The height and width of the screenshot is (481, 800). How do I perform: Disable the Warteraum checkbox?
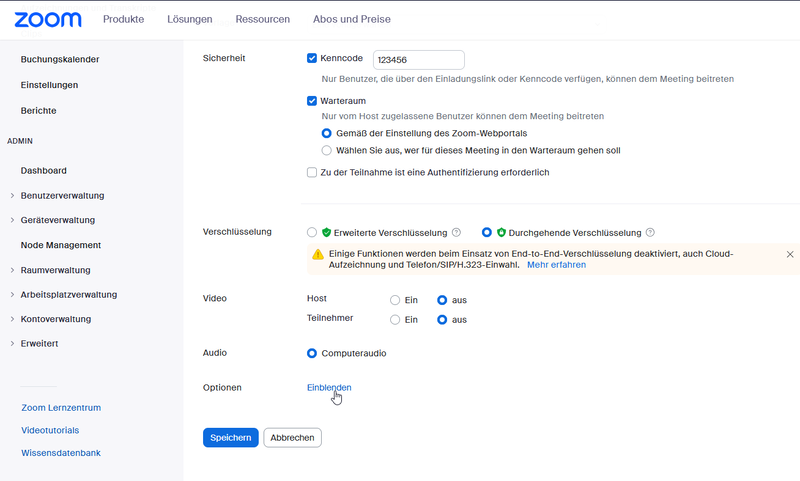312,101
